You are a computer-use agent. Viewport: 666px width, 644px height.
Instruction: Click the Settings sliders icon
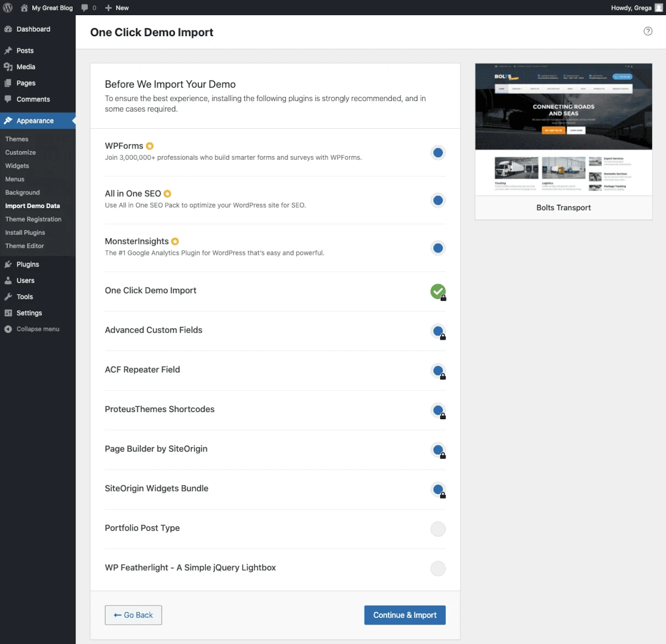click(8, 313)
